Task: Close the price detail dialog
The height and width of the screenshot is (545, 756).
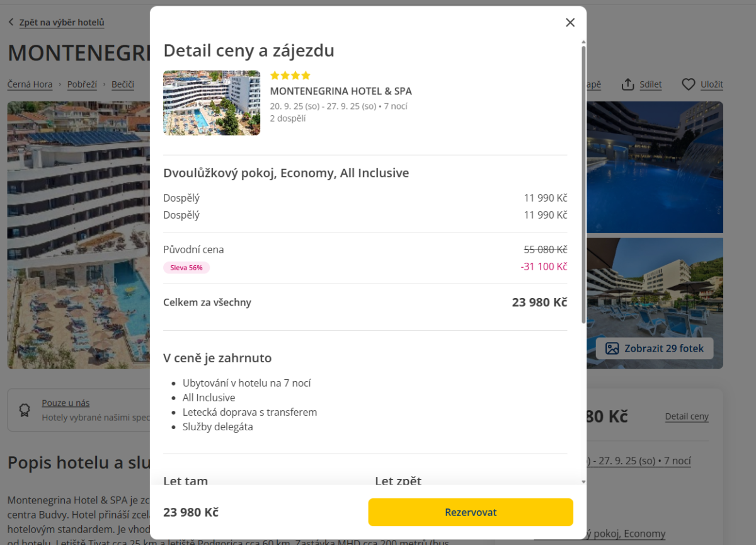Action: pos(570,23)
